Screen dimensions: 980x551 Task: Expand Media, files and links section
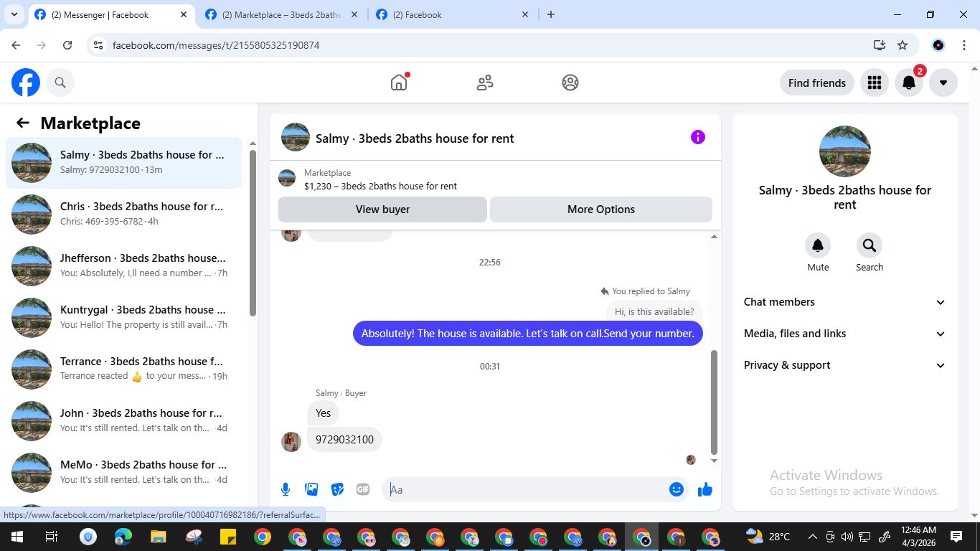coord(845,334)
